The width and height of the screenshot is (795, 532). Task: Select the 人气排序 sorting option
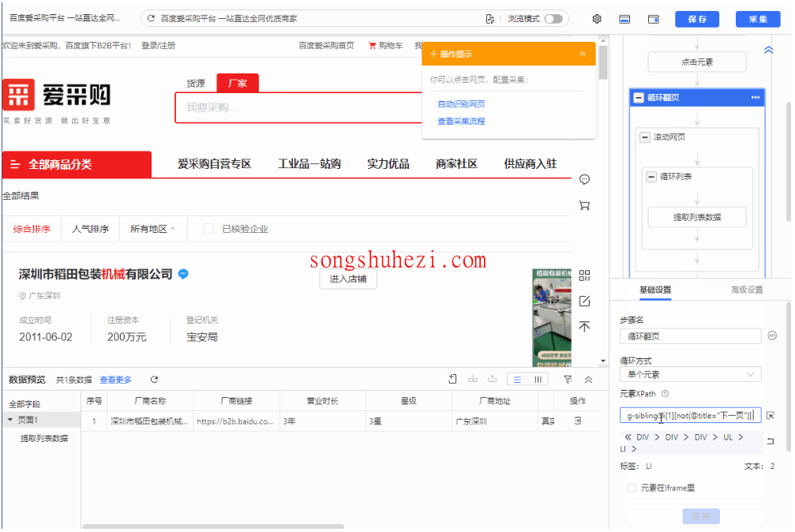tap(90, 229)
